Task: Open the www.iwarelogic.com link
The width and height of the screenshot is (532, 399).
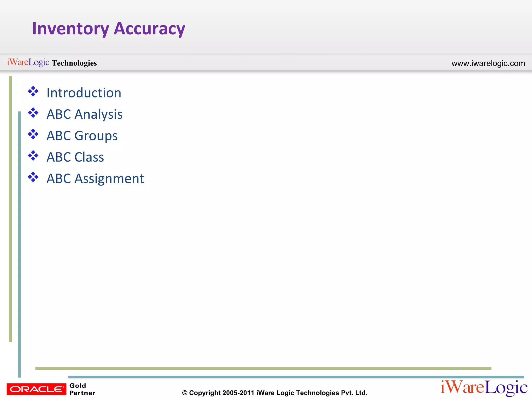Action: tap(488, 63)
